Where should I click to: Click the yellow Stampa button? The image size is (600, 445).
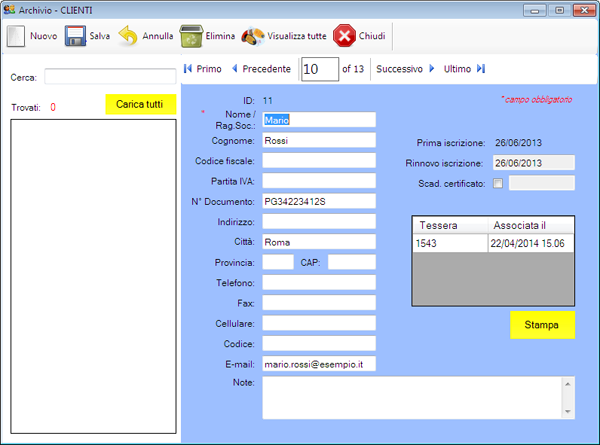pos(542,325)
